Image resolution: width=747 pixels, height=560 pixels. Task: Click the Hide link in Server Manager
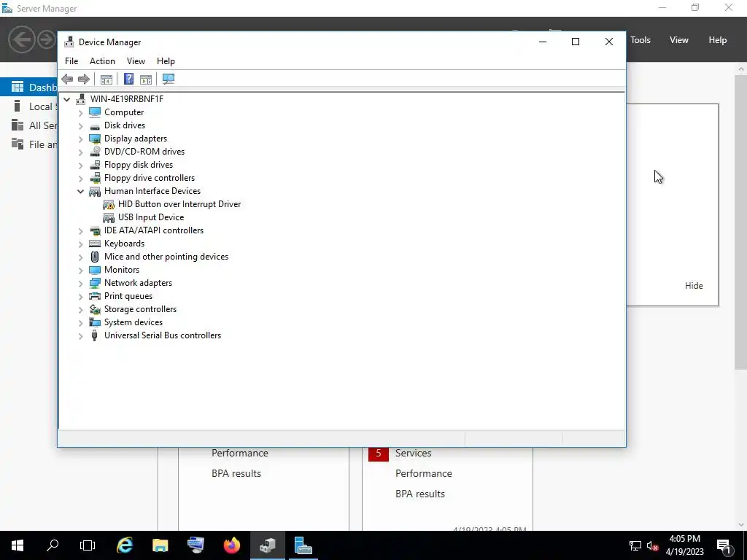(694, 286)
